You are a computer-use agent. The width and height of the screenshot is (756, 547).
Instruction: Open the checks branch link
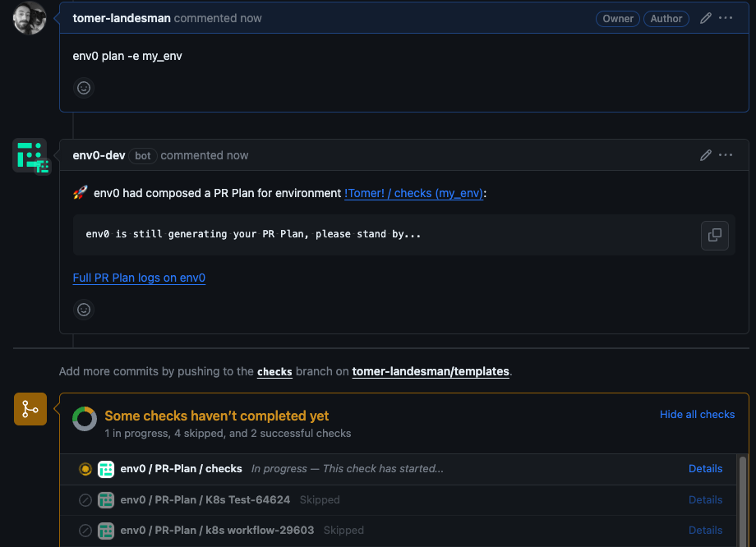[274, 371]
